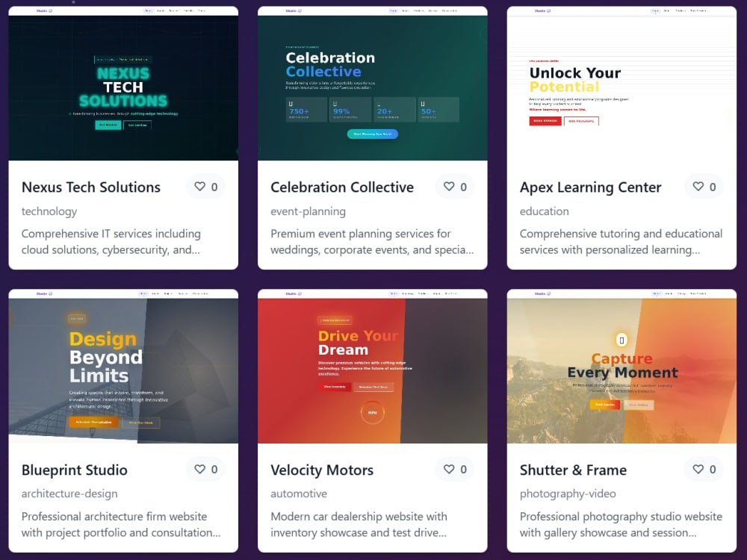This screenshot has width=747, height=560.
Task: Click the 'Professional photography studio website' description
Action: (622, 525)
